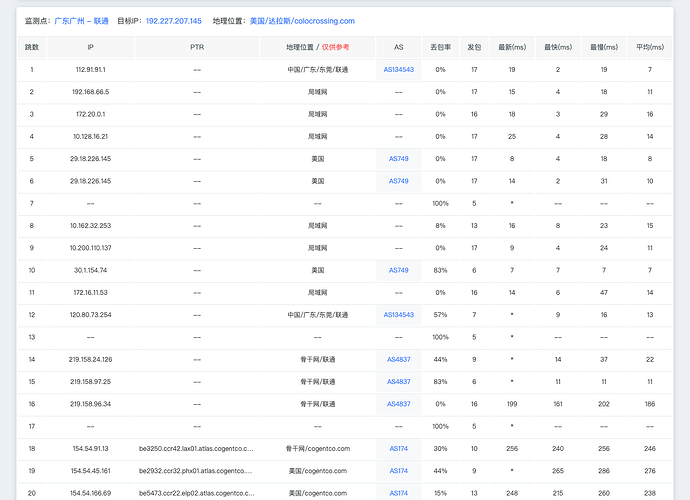Open AS4837 link in hop 14 row

(x=399, y=360)
